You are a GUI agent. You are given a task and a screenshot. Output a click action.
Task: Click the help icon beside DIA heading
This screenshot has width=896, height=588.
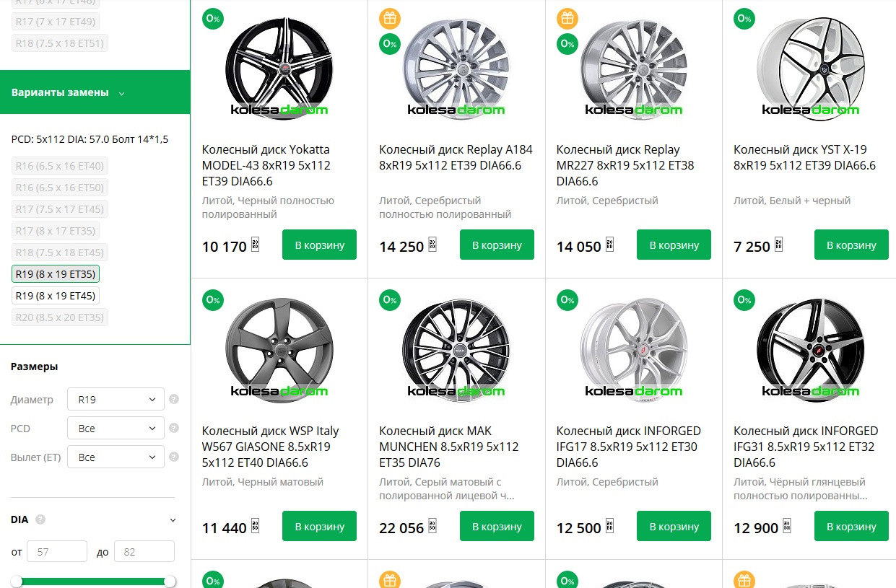click(40, 519)
